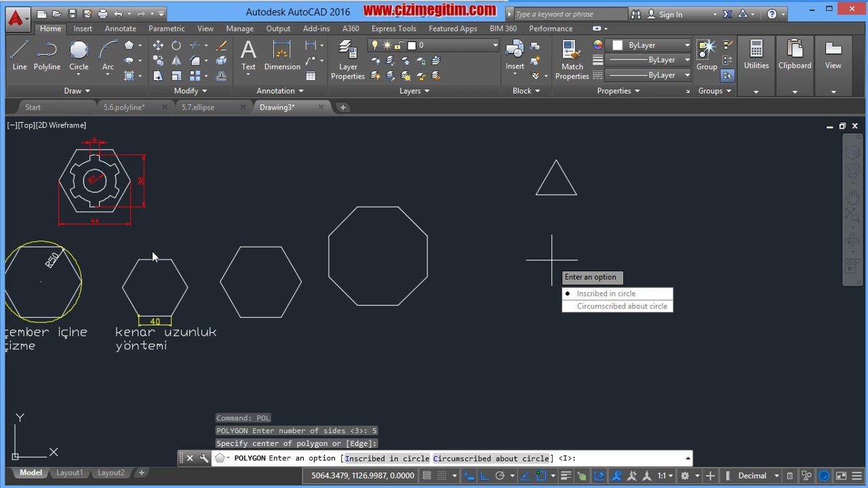Viewport: 868px width, 488px height.
Task: Click the Start tab
Action: pos(33,107)
